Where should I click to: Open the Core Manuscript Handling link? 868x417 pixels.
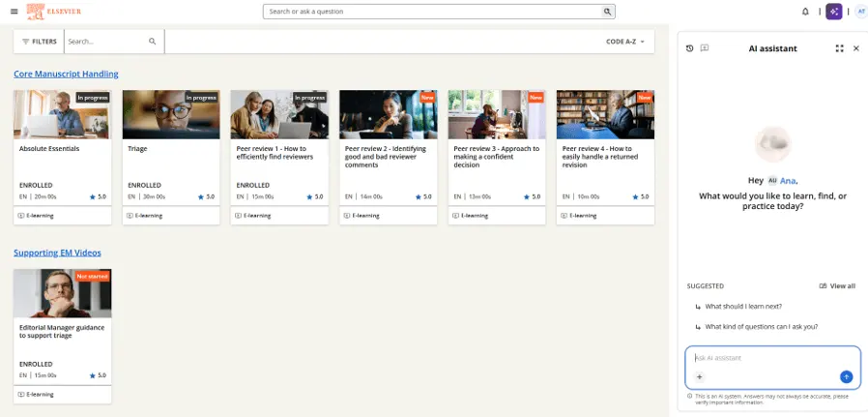(66, 74)
